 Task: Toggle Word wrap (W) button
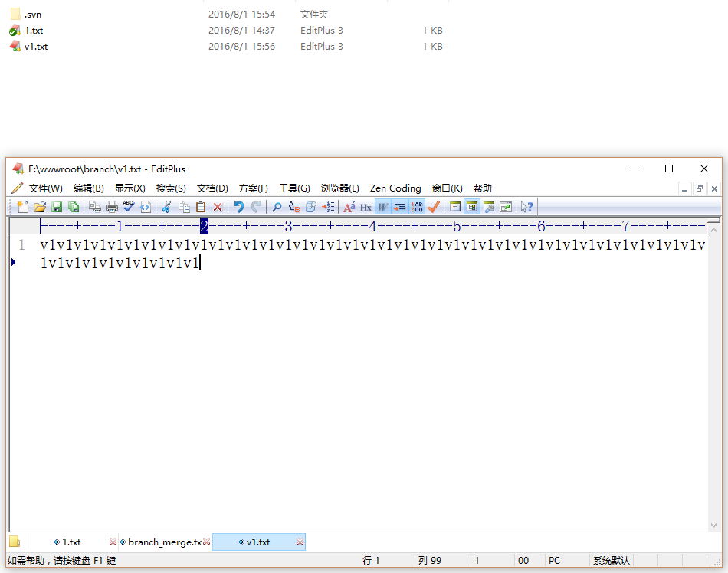(382, 207)
